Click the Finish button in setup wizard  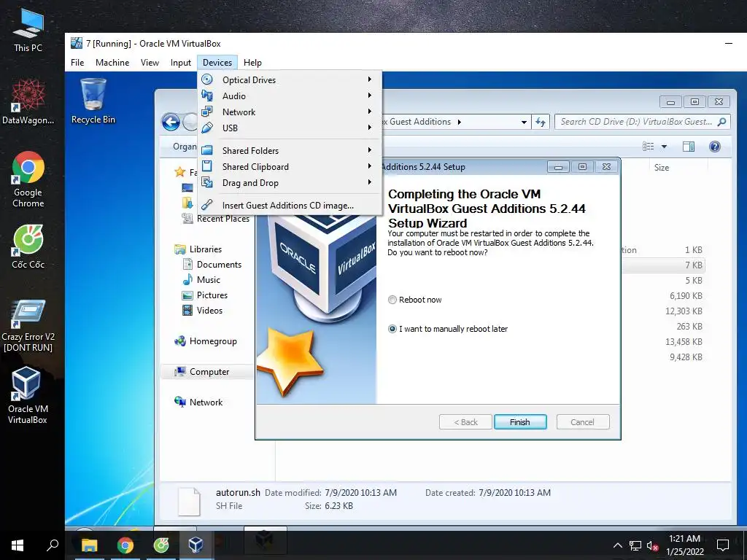[x=520, y=422]
